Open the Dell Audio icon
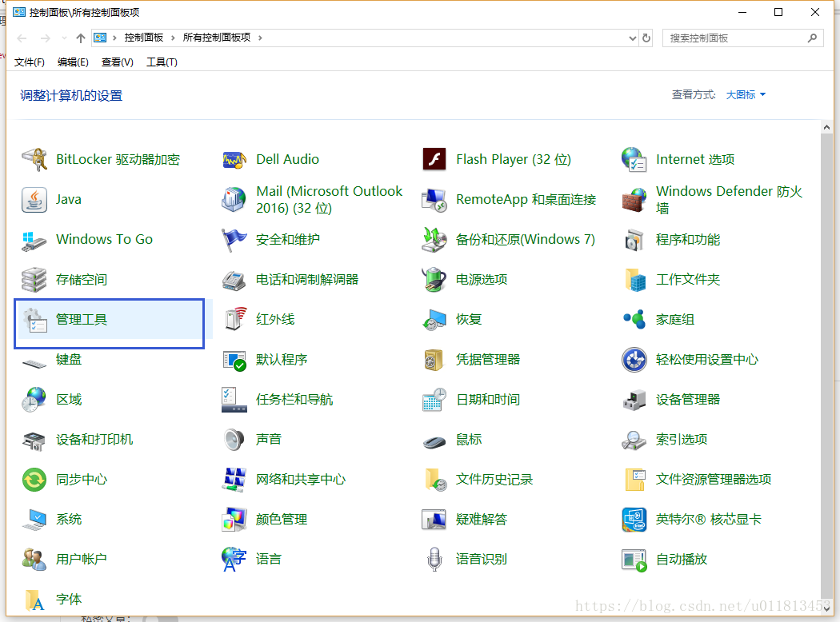The height and width of the screenshot is (622, 840). [234, 160]
